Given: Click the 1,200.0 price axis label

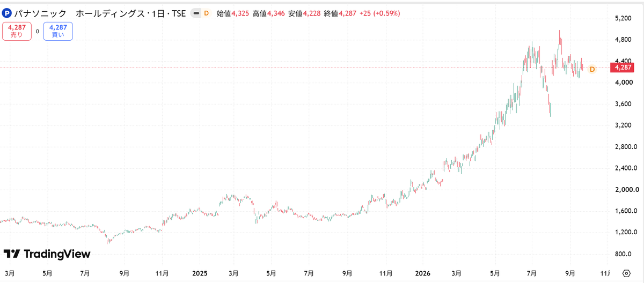Looking at the screenshot, I should pos(625,233).
